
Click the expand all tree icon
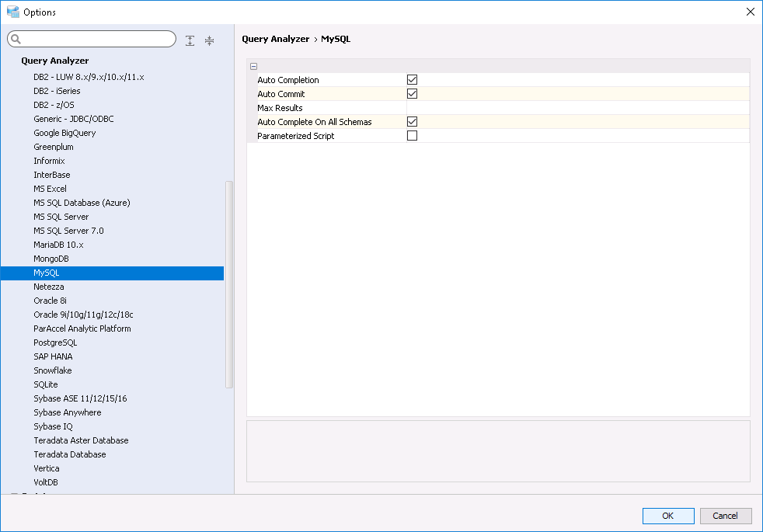click(x=190, y=40)
